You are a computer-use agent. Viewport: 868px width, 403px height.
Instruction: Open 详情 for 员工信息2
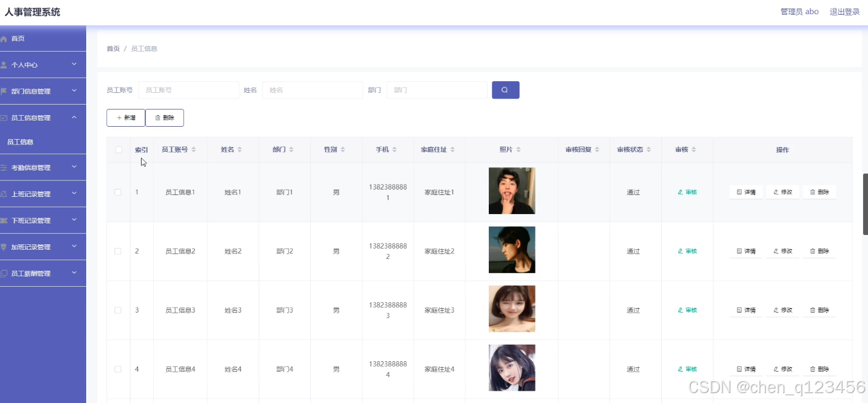[x=746, y=251]
